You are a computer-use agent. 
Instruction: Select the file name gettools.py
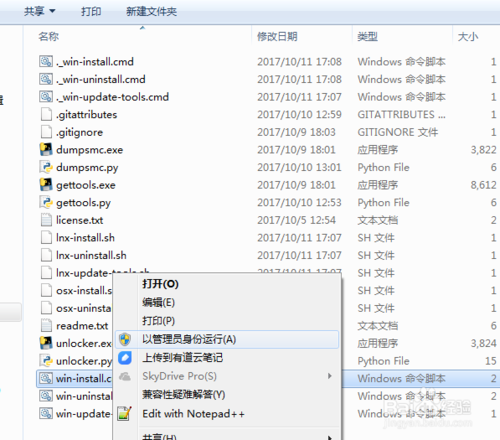[83, 203]
